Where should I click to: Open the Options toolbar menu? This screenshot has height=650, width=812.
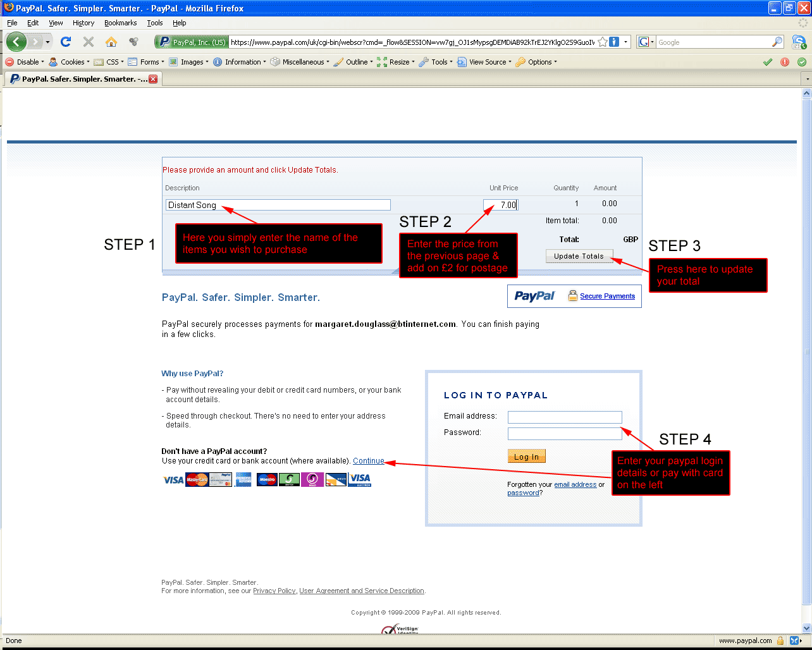tap(536, 62)
